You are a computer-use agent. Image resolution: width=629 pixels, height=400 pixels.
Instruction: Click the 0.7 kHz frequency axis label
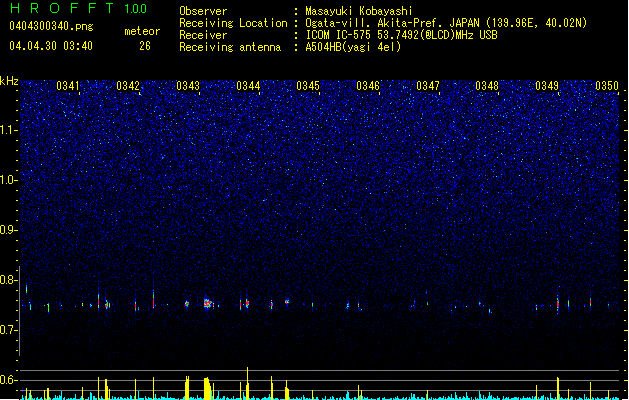coord(9,330)
